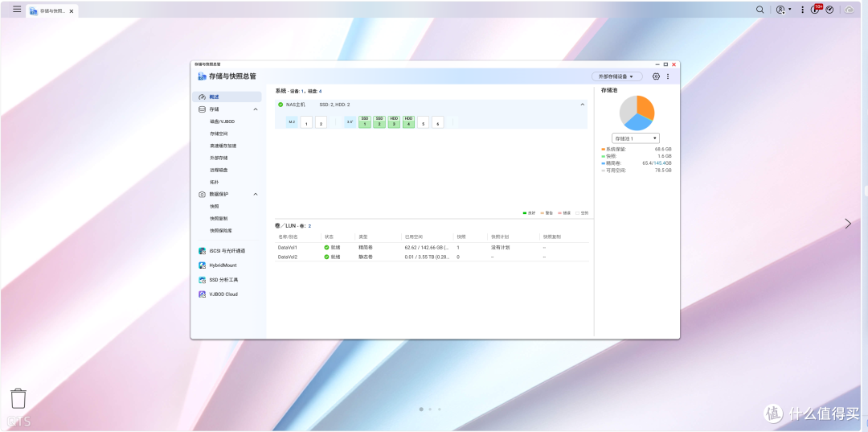This screenshot has width=868, height=432.
Task: Open the 快照保险库 sidebar item
Action: (x=221, y=230)
